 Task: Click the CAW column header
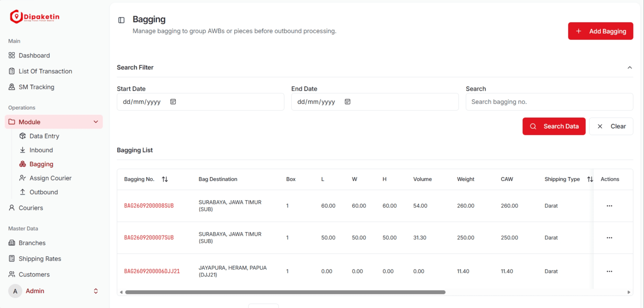point(507,179)
